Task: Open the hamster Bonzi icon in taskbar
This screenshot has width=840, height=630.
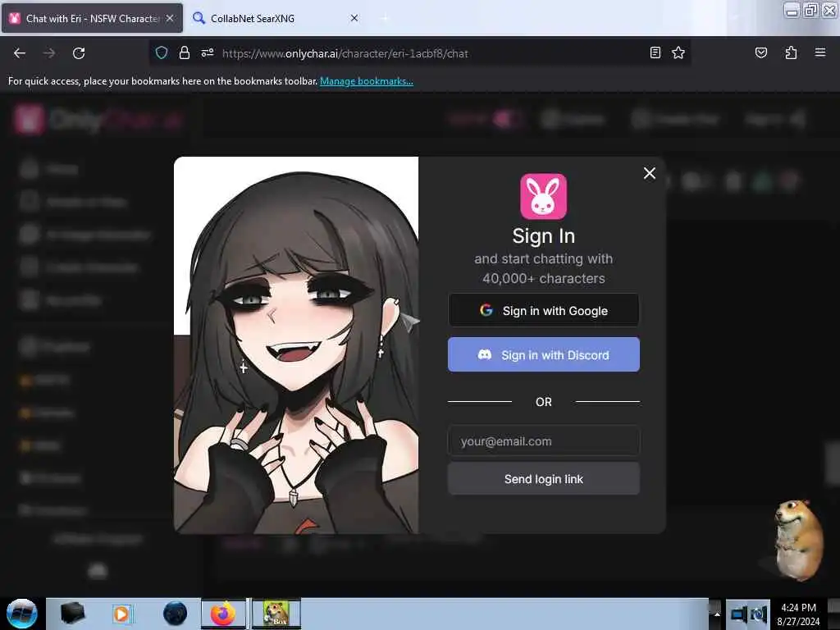Action: point(276,614)
